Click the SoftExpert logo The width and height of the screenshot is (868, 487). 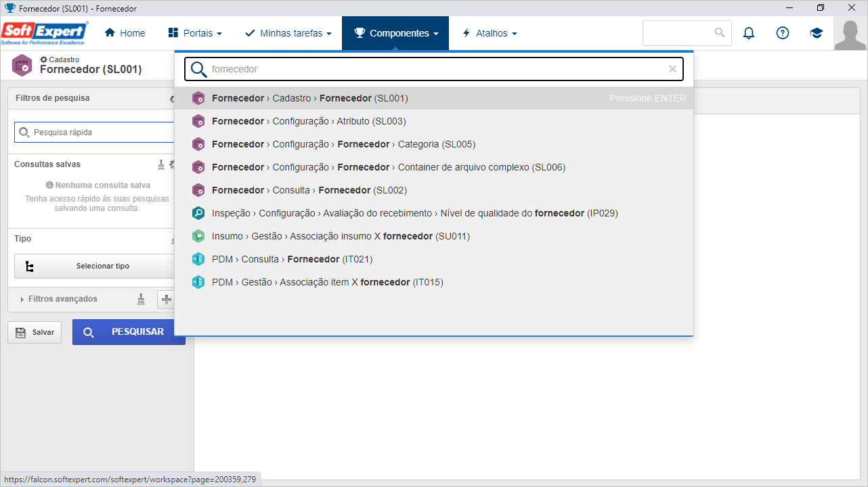44,32
